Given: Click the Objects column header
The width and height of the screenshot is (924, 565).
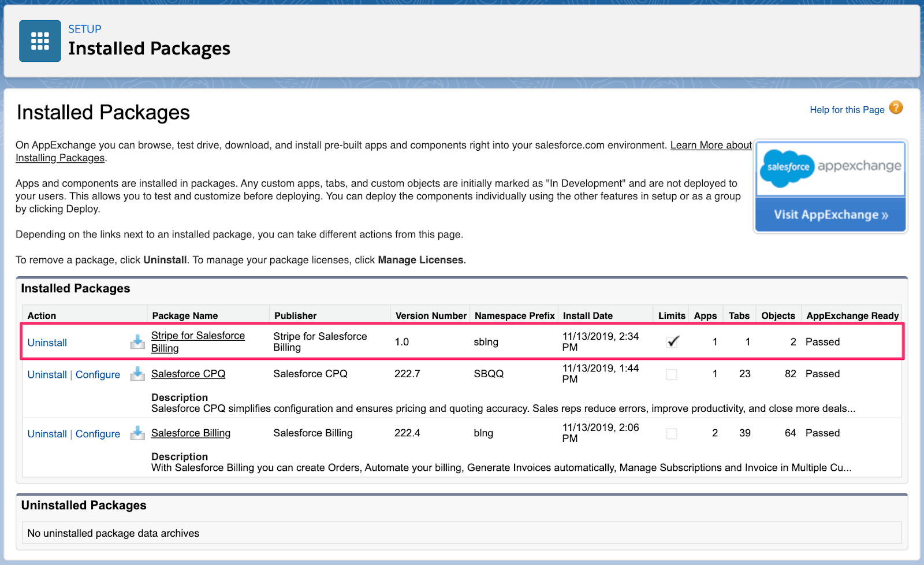Looking at the screenshot, I should pos(778,315).
